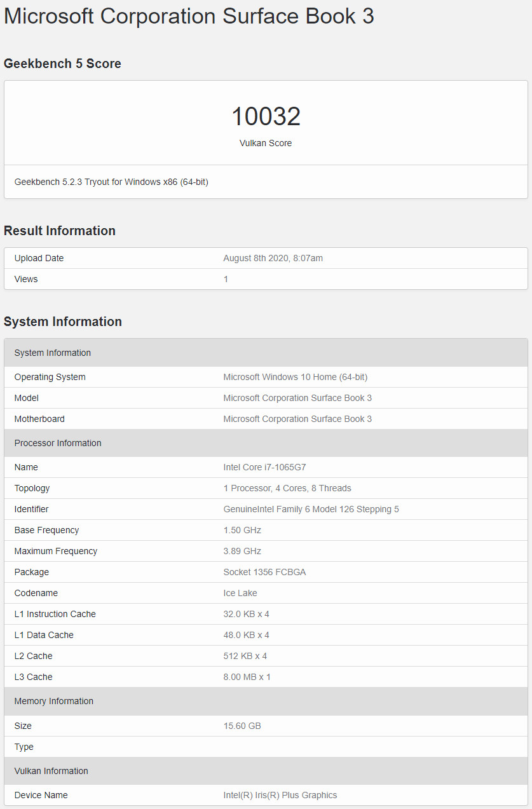
Task: Select the Geekbench 5.2.3 Tryout version text
Action: [x=111, y=182]
